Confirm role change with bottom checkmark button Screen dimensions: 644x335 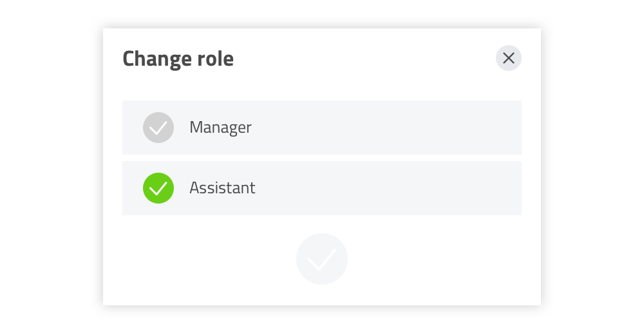click(322, 259)
